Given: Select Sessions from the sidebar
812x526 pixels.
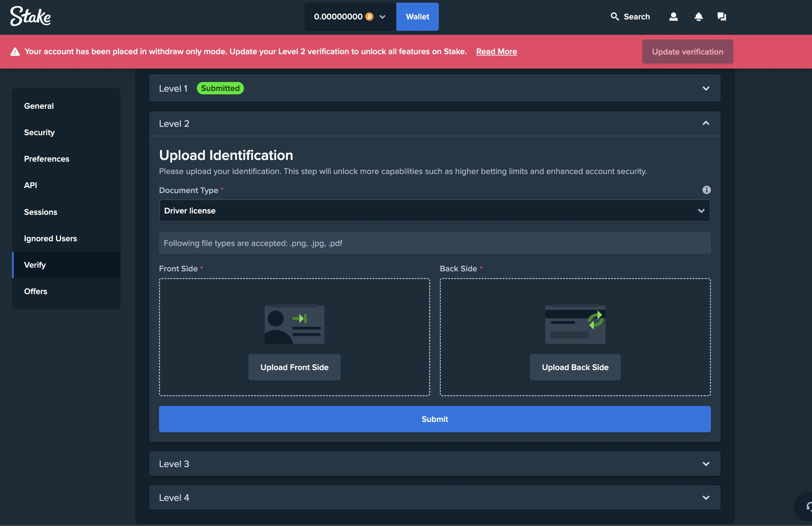Looking at the screenshot, I should [40, 212].
